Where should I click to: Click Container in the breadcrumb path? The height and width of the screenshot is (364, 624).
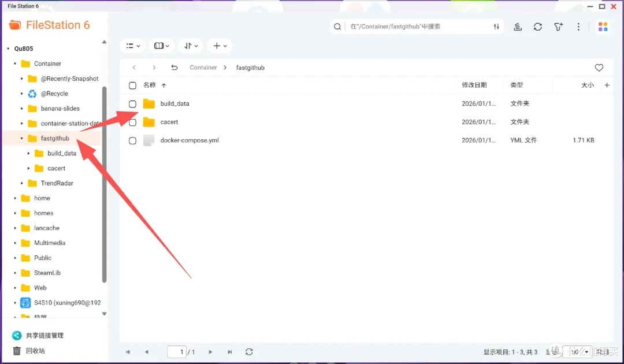pos(203,68)
